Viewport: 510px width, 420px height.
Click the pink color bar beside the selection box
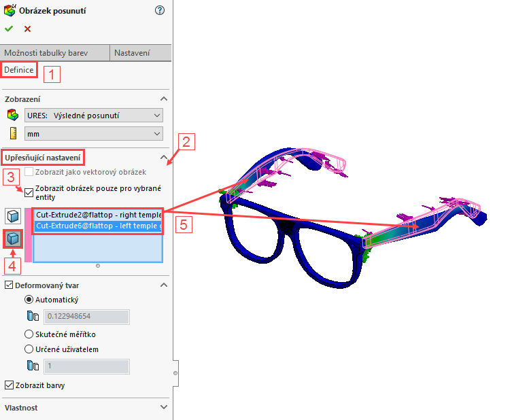point(29,235)
